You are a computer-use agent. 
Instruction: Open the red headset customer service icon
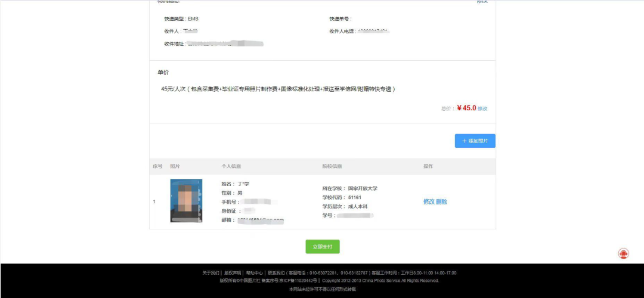(623, 254)
